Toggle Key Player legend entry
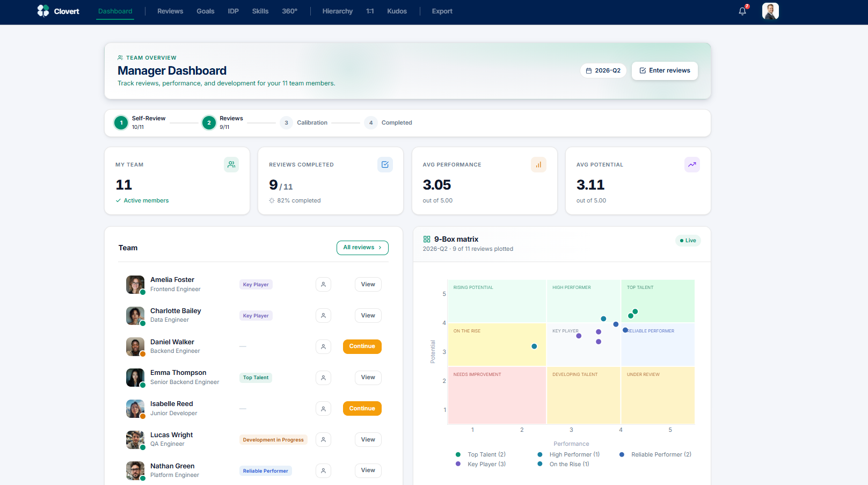The image size is (868, 485). (x=480, y=464)
